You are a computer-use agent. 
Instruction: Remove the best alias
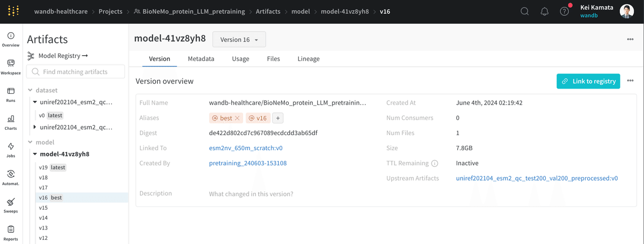pos(237,118)
